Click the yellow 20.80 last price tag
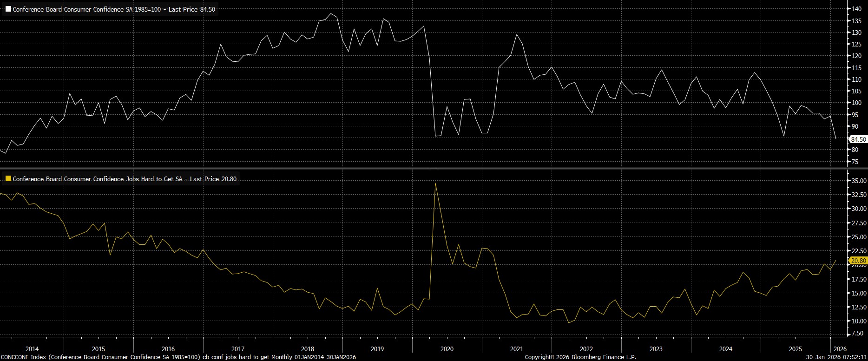868x361 pixels. [858, 261]
